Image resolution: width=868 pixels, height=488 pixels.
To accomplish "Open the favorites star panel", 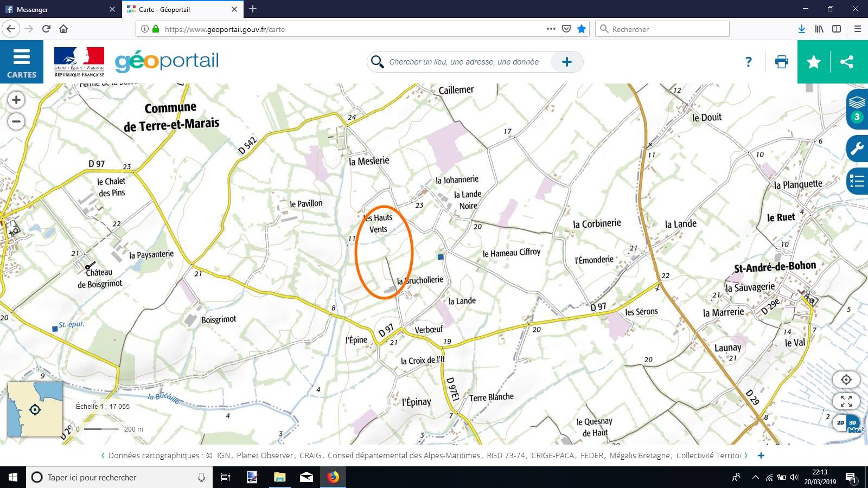I will pyautogui.click(x=813, y=62).
